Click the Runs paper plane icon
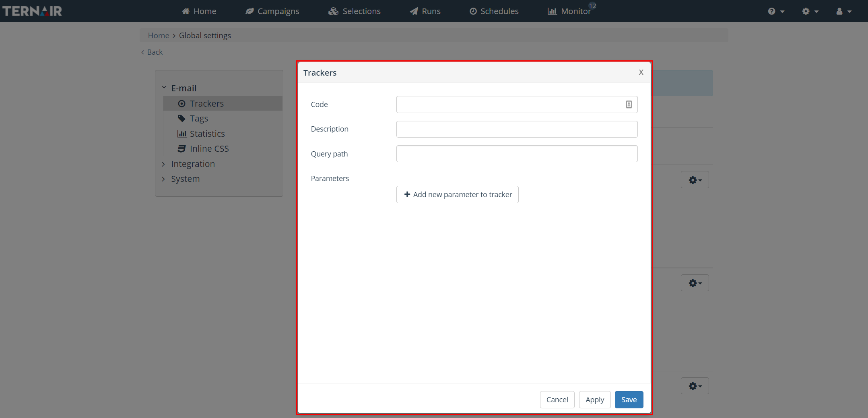This screenshot has width=868, height=418. (x=414, y=11)
